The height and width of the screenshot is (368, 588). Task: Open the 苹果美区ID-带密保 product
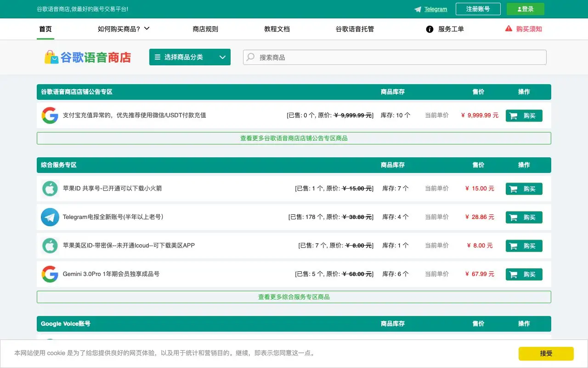129,246
